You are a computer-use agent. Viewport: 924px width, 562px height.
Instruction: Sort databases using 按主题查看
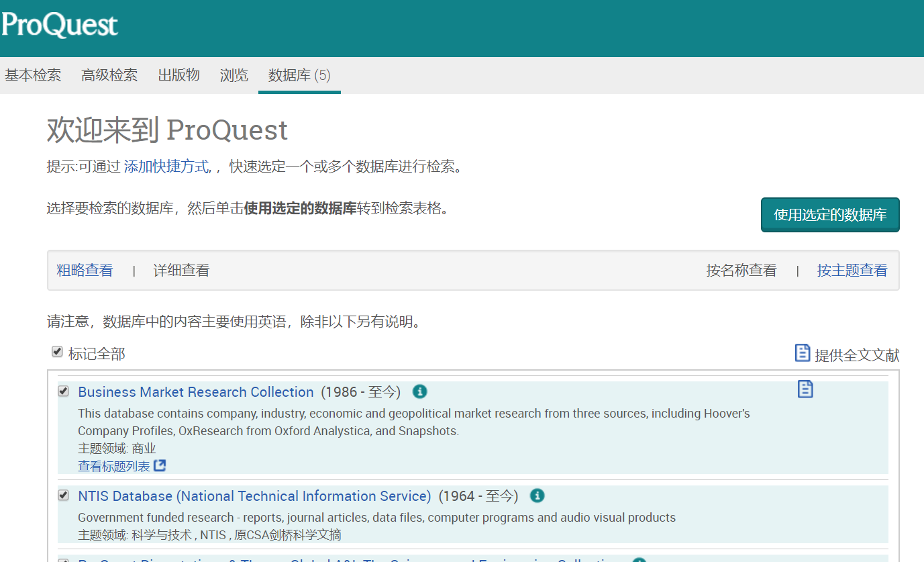tap(852, 271)
